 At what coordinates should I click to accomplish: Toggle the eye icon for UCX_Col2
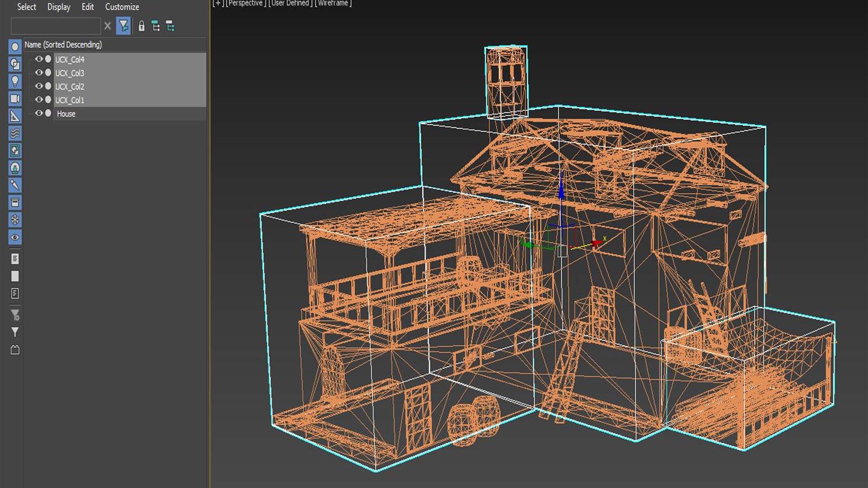point(39,86)
